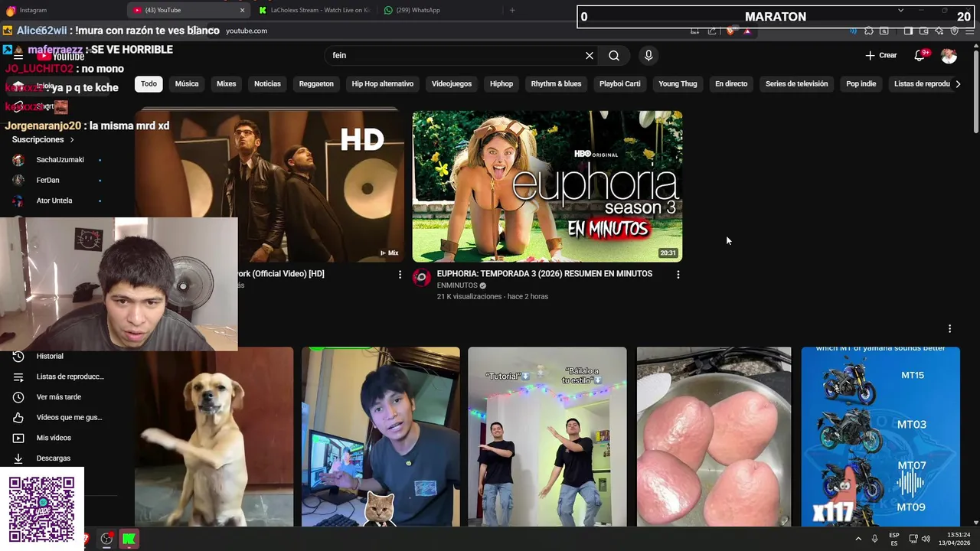Switch to the Instagram browser tab
The height and width of the screenshot is (551, 980).
(x=61, y=10)
